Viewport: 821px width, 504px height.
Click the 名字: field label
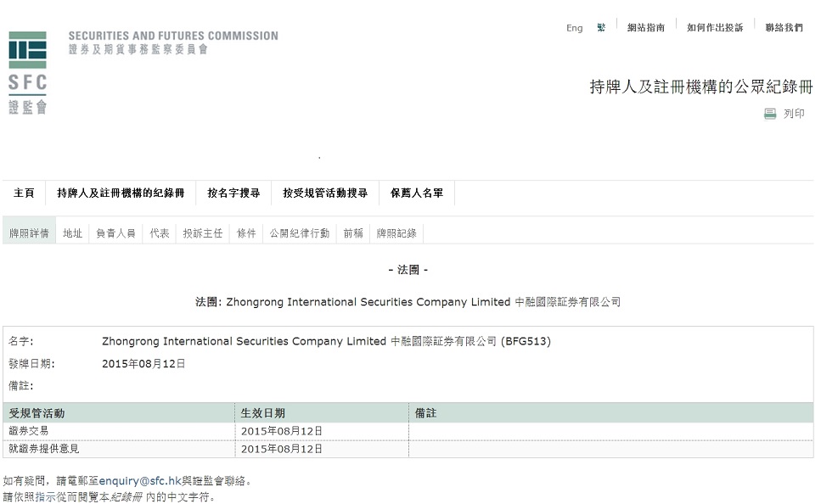click(x=21, y=341)
